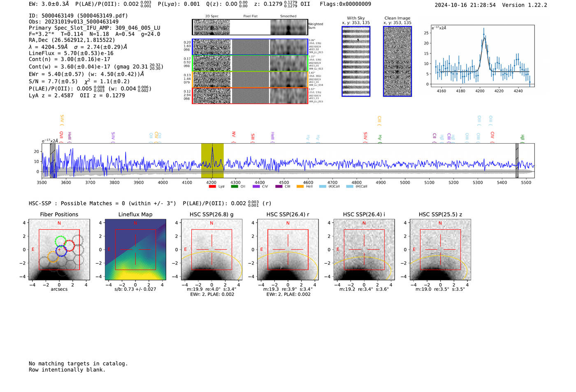
Task: Click the Flags:0x00000009 header value
Action: click(345, 4)
